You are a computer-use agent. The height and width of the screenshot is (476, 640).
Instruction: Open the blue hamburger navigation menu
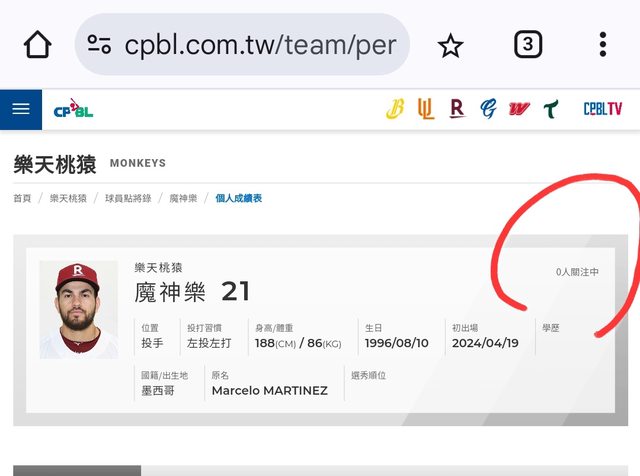pyautogui.click(x=21, y=109)
